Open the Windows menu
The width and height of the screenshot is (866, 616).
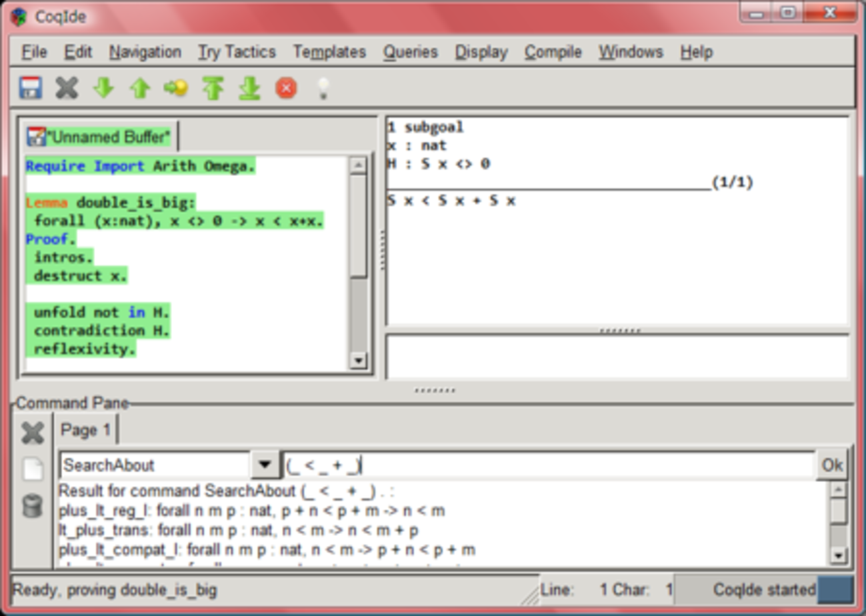coord(631,52)
